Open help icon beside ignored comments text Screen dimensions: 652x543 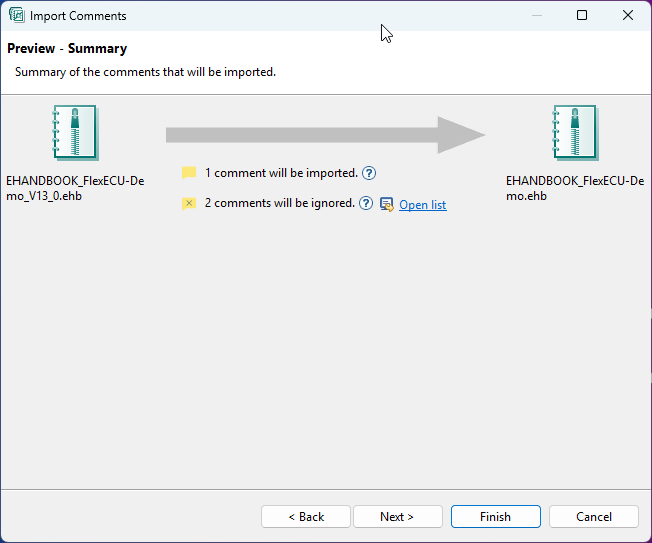366,204
